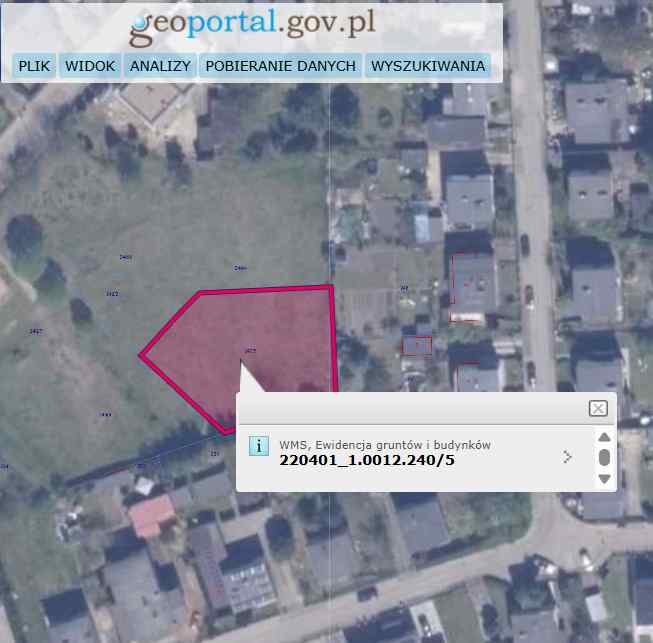This screenshot has width=653, height=643.
Task: Click the blue info 'i' icon
Action: point(259,446)
